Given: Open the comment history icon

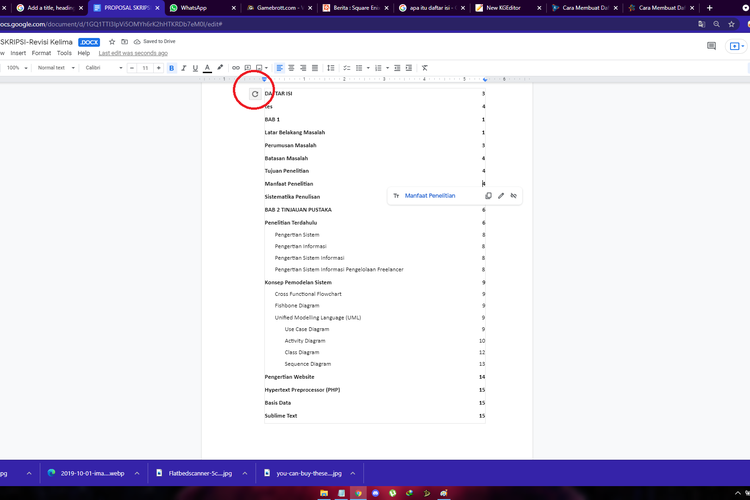Looking at the screenshot, I should click(x=712, y=46).
